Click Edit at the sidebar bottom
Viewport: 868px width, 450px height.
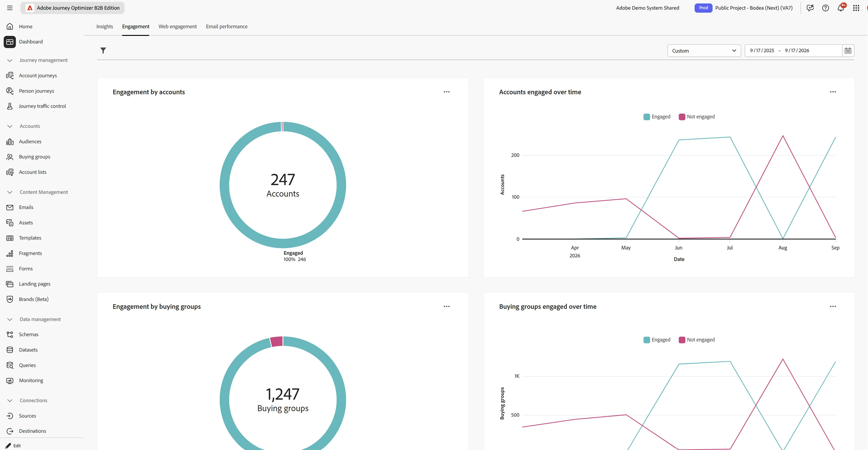[x=14, y=446]
